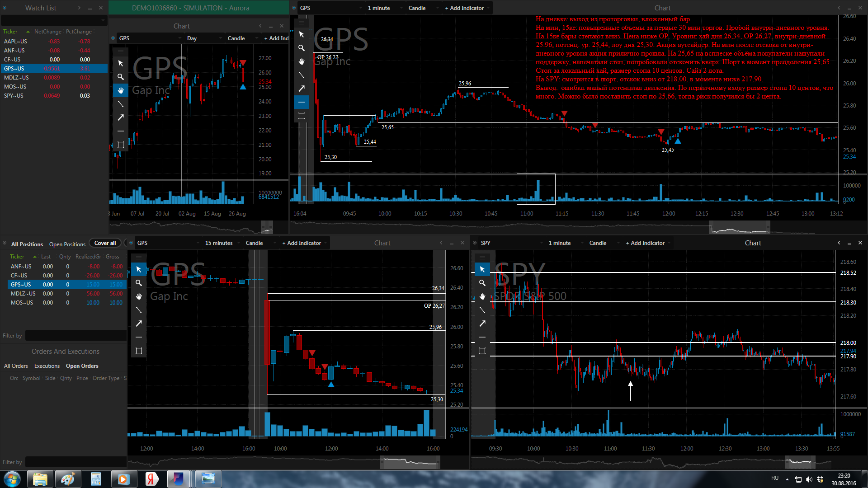
Task: Toggle link circle in Watch List header
Action: pyautogui.click(x=5, y=8)
